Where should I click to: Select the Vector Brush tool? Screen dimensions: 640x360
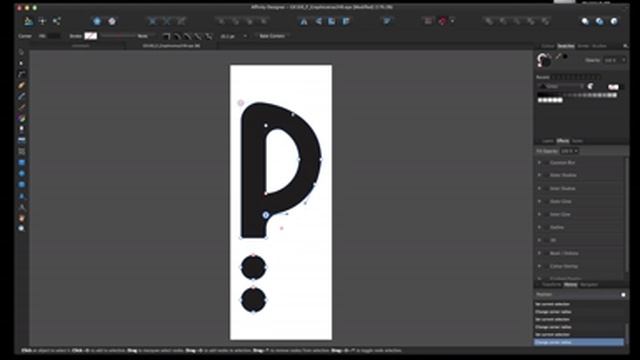[22, 107]
